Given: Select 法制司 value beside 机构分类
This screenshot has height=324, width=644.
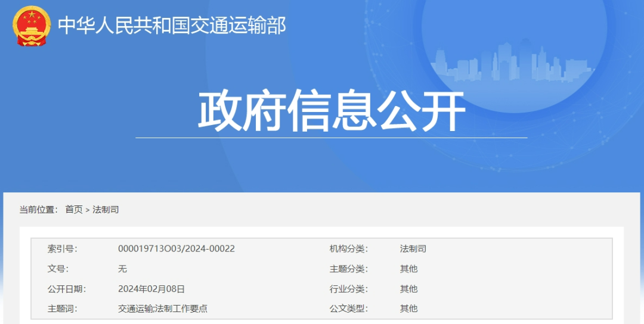Looking at the screenshot, I should pos(413,248).
